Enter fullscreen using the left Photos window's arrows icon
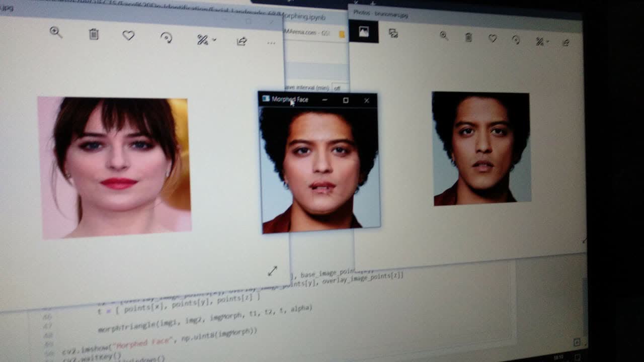Screen dimensions: 644x362 (x=272, y=271)
